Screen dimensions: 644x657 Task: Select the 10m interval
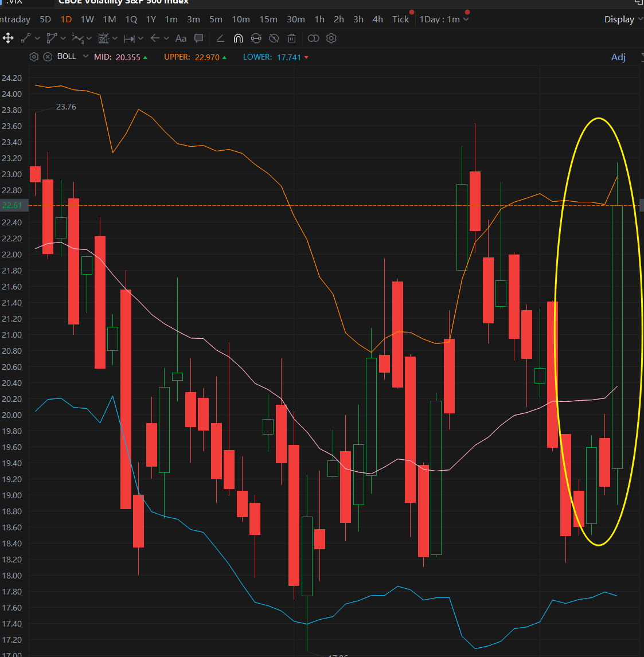point(241,19)
